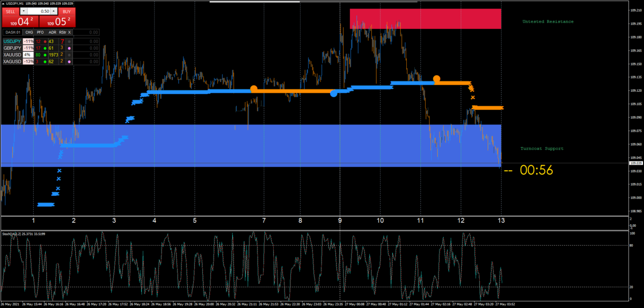Click XAUUSD change value 4%
The image size is (644, 308).
click(x=28, y=55)
